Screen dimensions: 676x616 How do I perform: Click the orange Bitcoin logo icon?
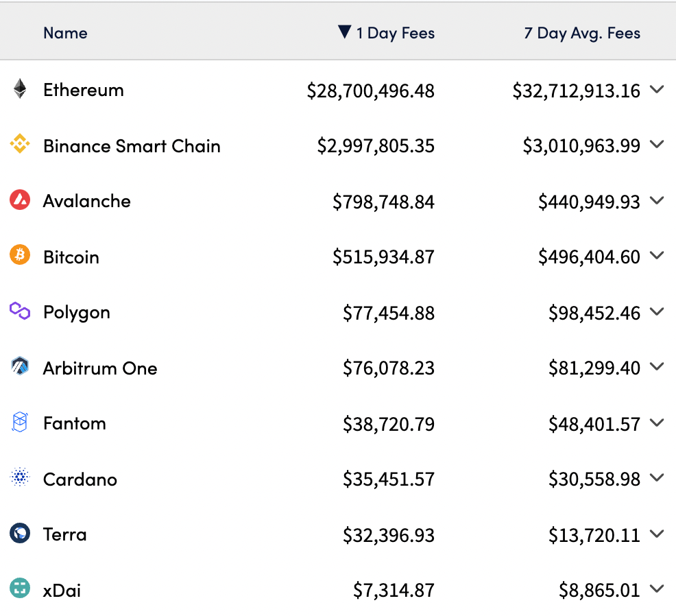20,256
